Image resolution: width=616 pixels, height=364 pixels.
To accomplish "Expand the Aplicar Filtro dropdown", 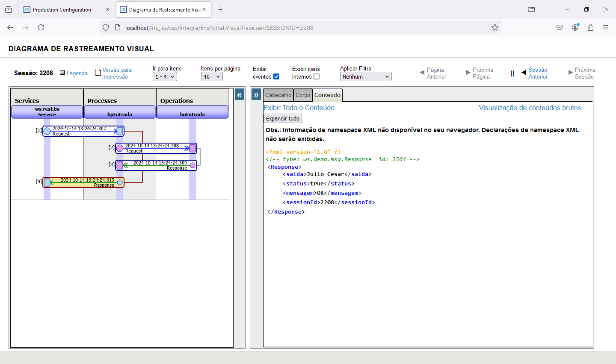I will (366, 76).
